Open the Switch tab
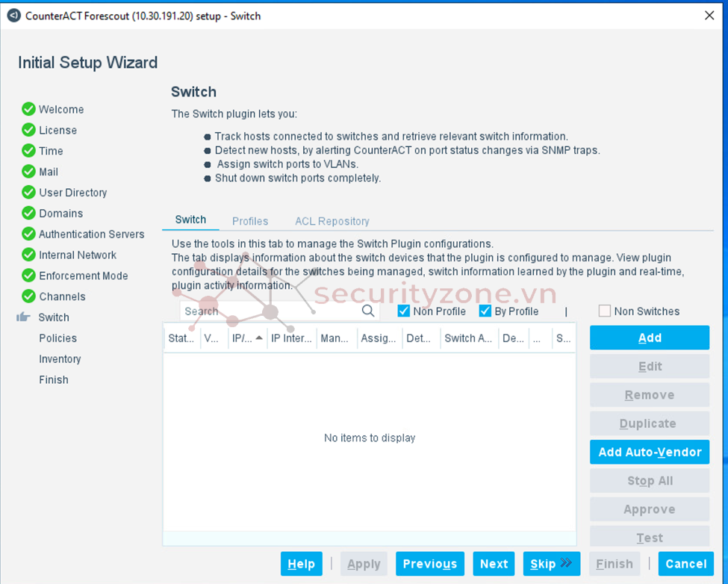Screen dimensions: 728x584 click(x=190, y=220)
